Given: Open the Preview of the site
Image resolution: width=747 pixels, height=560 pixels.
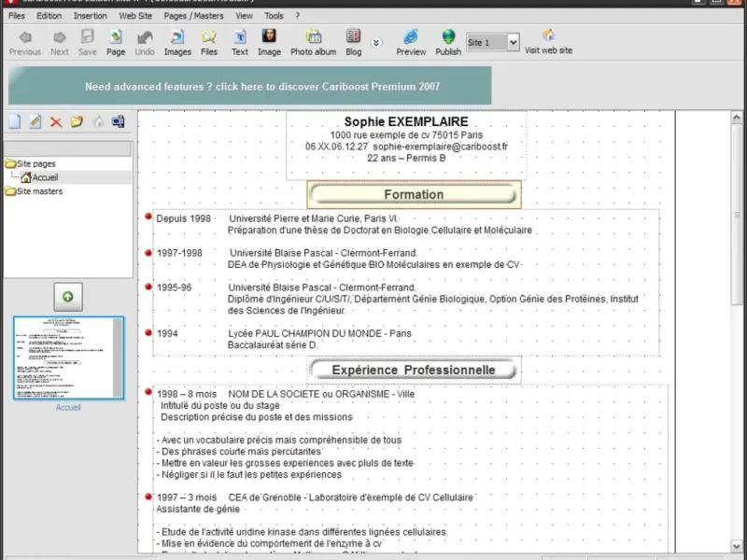Looking at the screenshot, I should (x=411, y=41).
